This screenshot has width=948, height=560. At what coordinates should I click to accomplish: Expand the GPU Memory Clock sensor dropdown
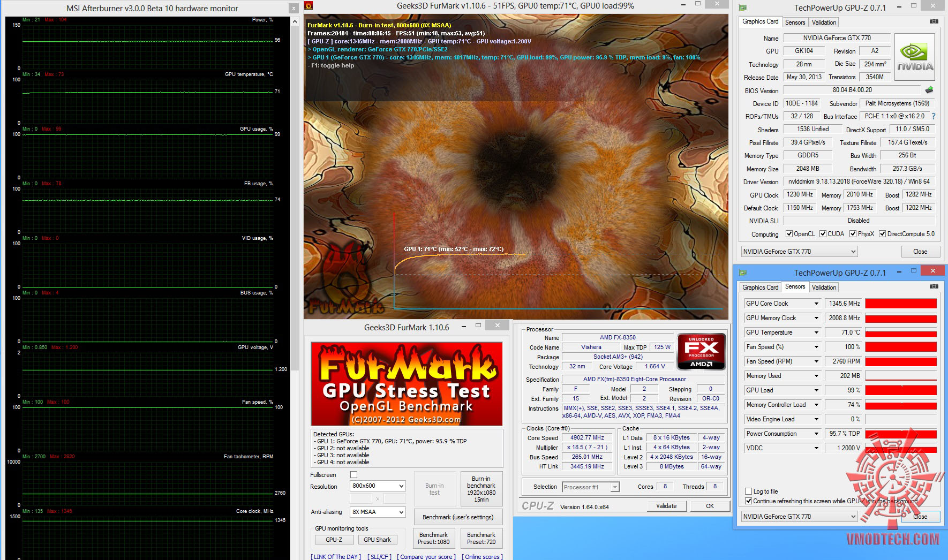click(x=816, y=318)
